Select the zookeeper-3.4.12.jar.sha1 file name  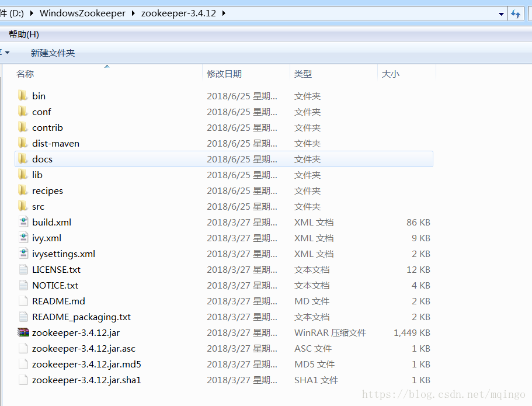pyautogui.click(x=86, y=380)
